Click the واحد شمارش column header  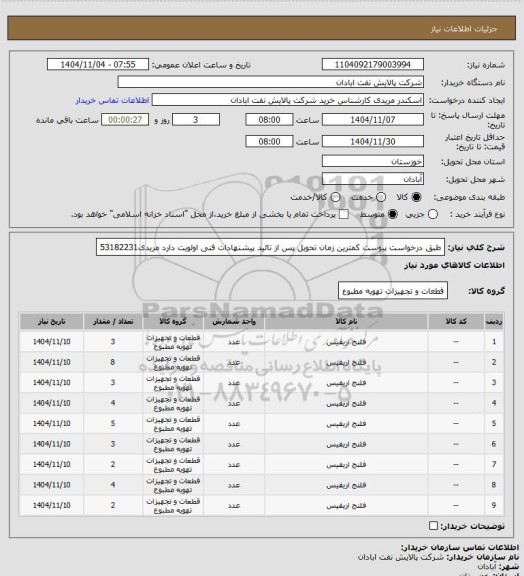point(234,321)
